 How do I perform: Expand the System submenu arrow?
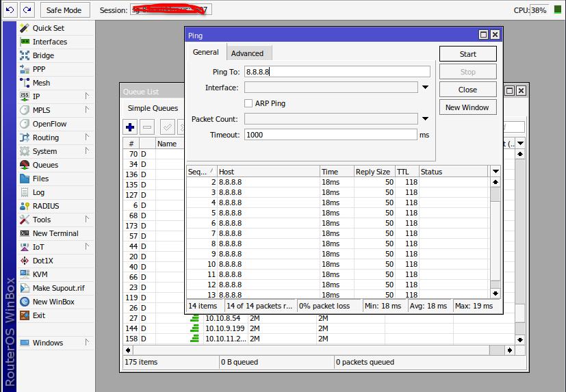(87, 151)
